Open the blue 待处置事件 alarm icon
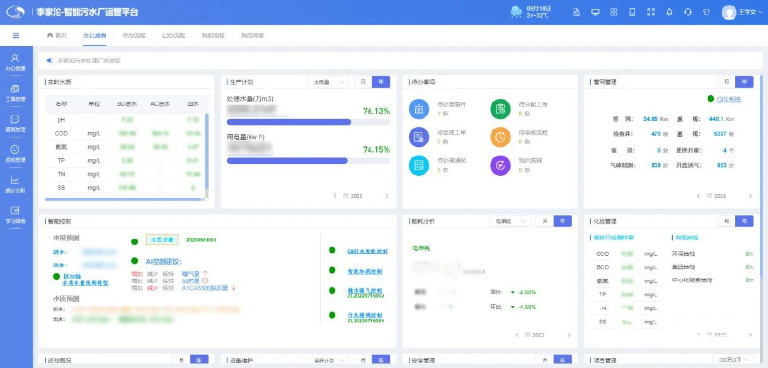The image size is (768, 368). tap(419, 109)
